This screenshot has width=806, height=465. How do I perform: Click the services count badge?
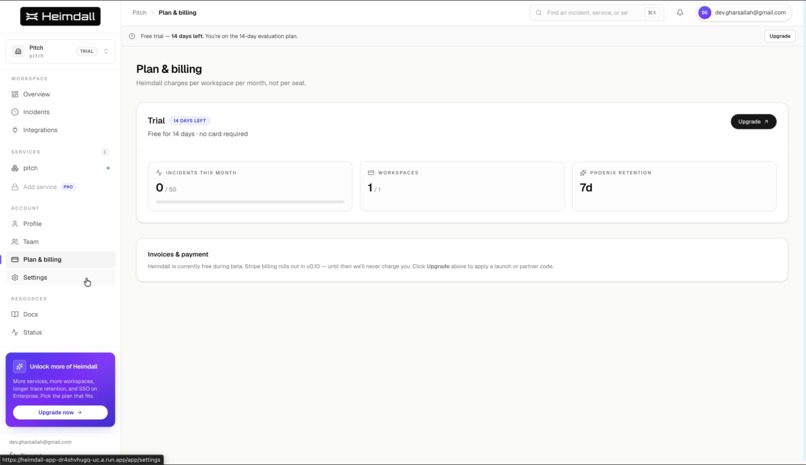(105, 152)
